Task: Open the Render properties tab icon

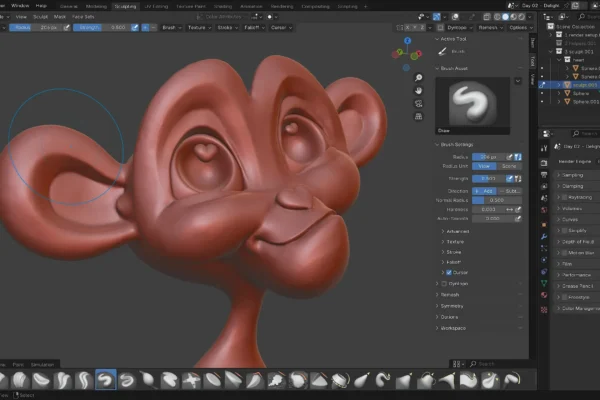Action: pyautogui.click(x=544, y=163)
